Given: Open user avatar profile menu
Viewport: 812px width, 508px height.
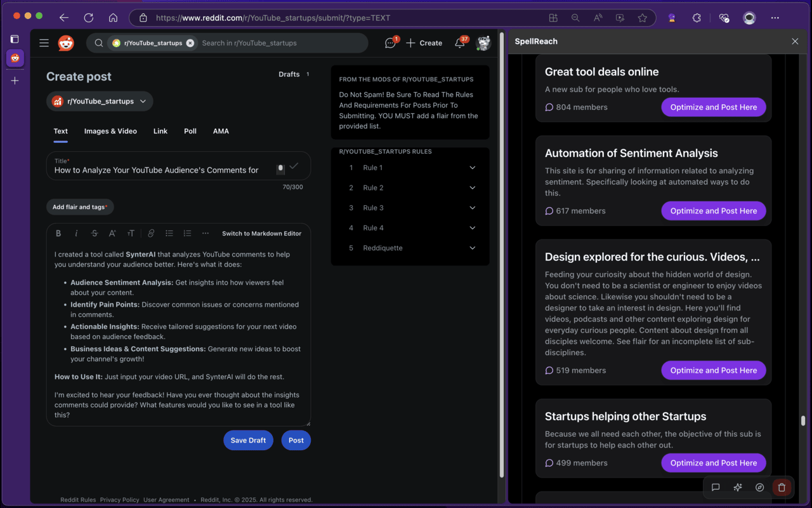Looking at the screenshot, I should click(484, 43).
